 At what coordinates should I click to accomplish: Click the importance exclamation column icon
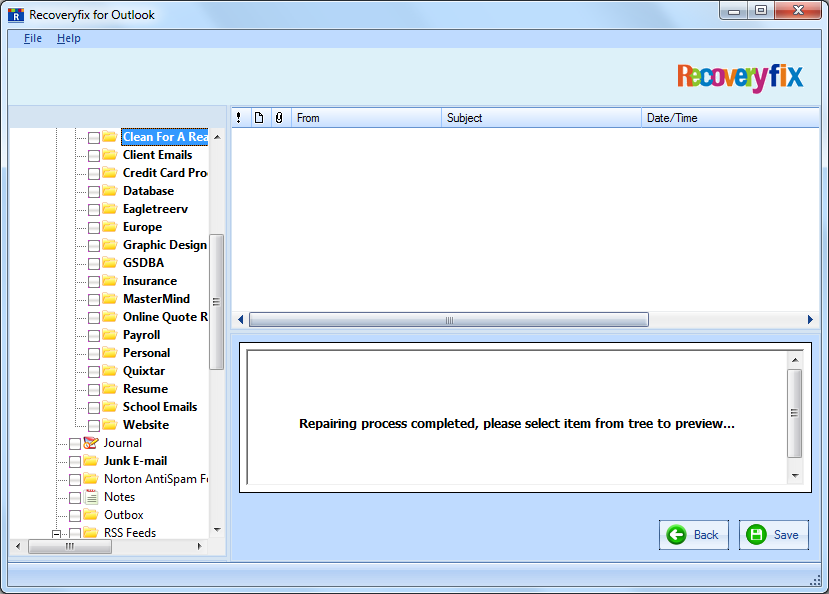coord(239,118)
